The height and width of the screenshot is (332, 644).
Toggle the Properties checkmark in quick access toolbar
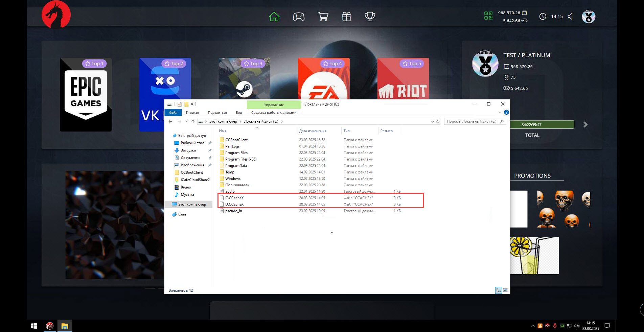point(180,104)
